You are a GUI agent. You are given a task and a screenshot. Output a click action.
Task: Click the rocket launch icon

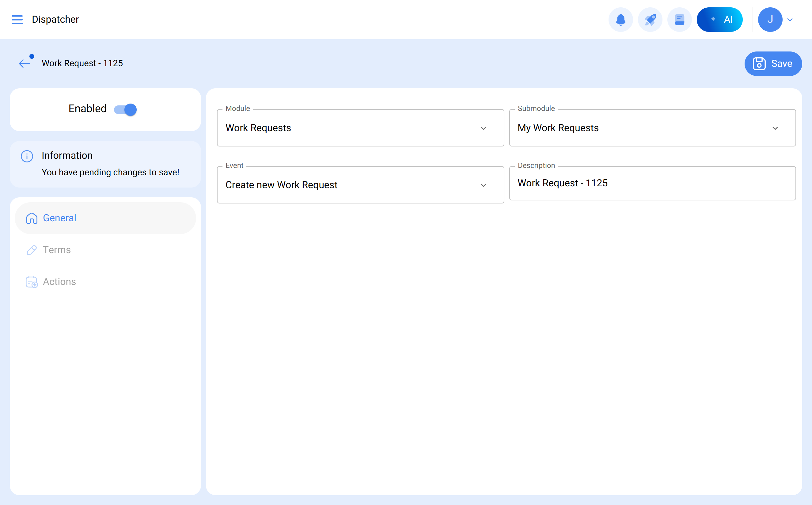[650, 19]
